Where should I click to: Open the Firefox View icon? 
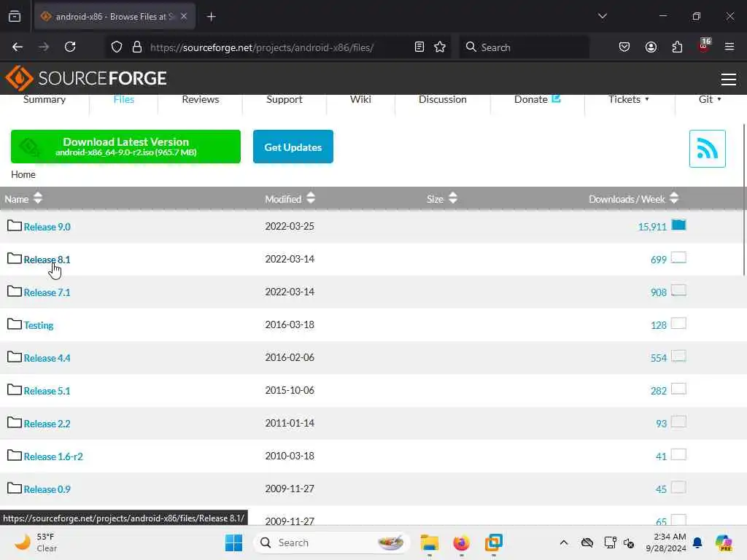coord(15,16)
